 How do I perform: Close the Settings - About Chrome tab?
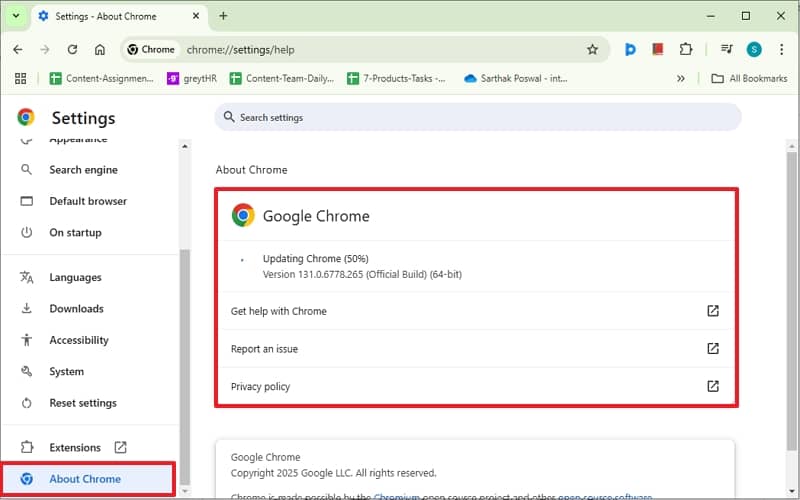click(195, 16)
